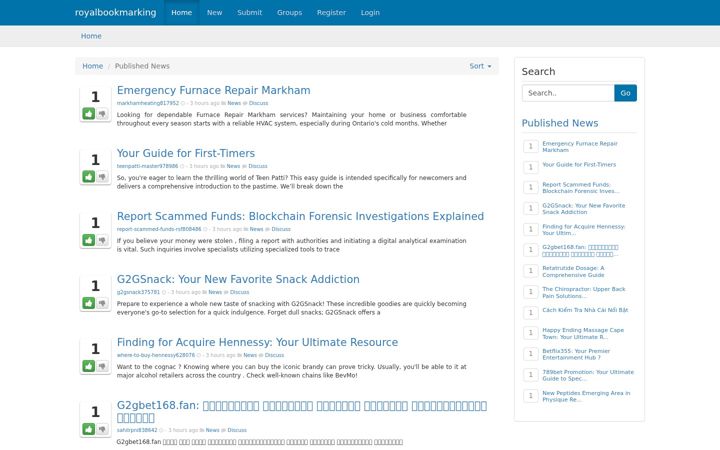
Task: Upvote the G2GSnack post
Action: click(89, 303)
